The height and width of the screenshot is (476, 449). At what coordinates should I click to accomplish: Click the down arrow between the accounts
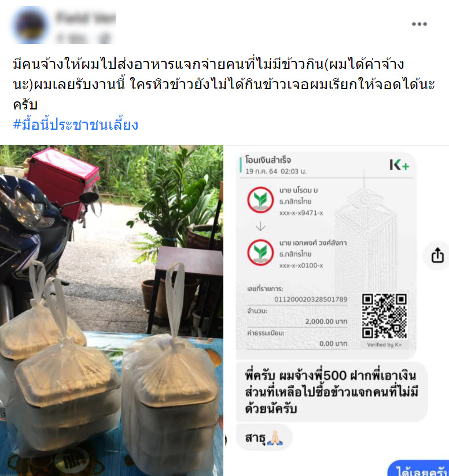coord(260,226)
